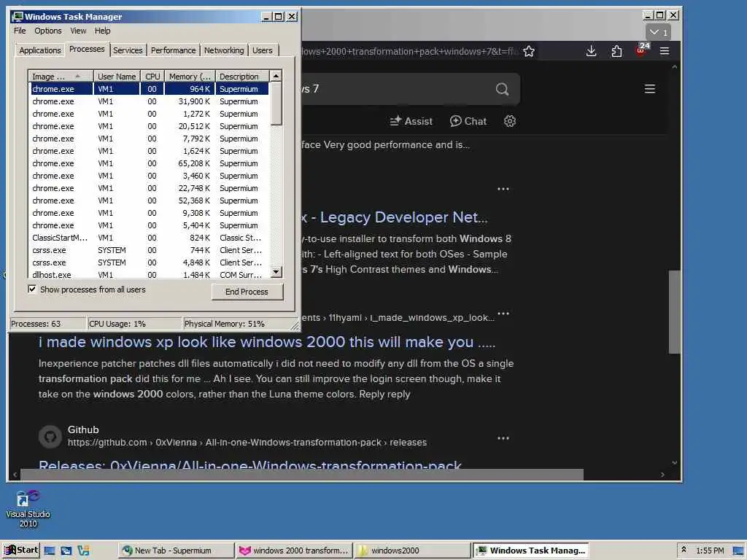Switch to the Performance tab

coord(173,50)
